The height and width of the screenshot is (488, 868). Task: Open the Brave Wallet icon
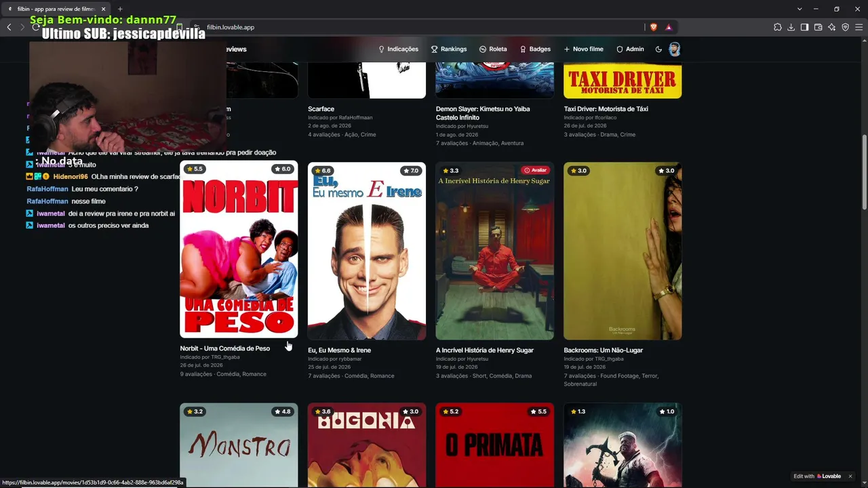818,27
